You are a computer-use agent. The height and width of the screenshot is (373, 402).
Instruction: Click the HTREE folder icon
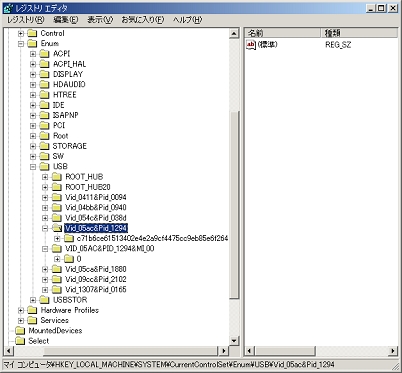pyautogui.click(x=44, y=95)
